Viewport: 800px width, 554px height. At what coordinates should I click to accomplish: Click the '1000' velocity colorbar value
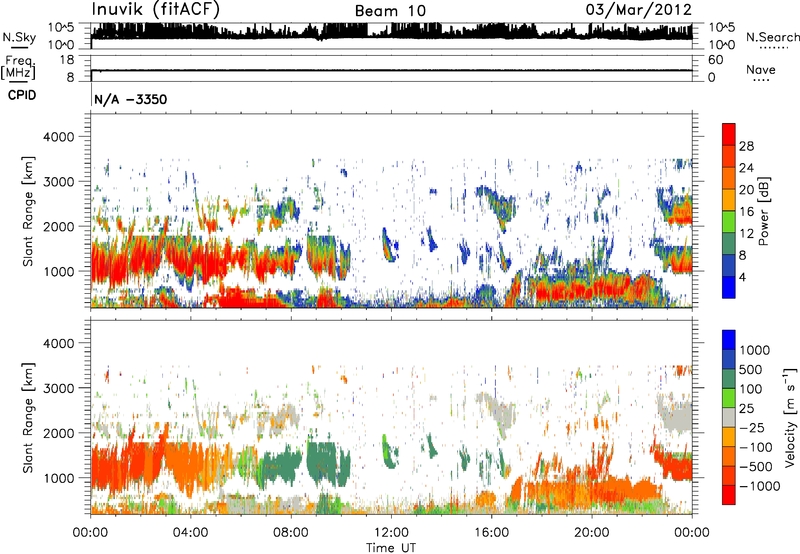point(755,350)
